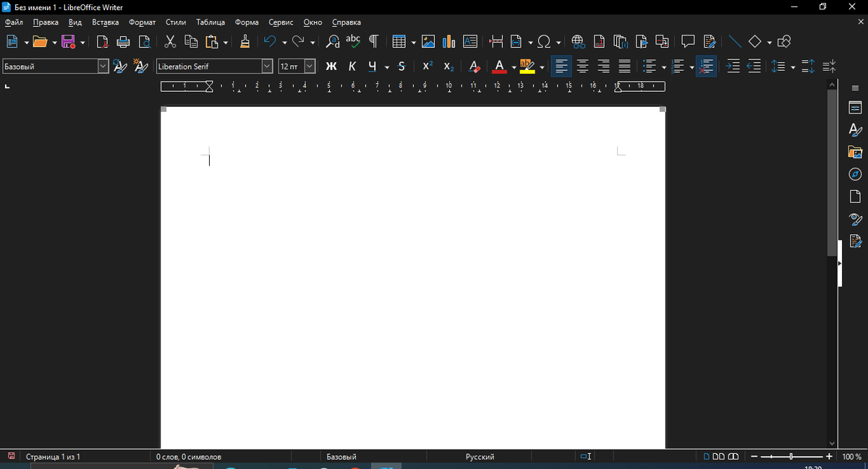Open the font name dropdown arrow
868x469 pixels.
[x=267, y=66]
